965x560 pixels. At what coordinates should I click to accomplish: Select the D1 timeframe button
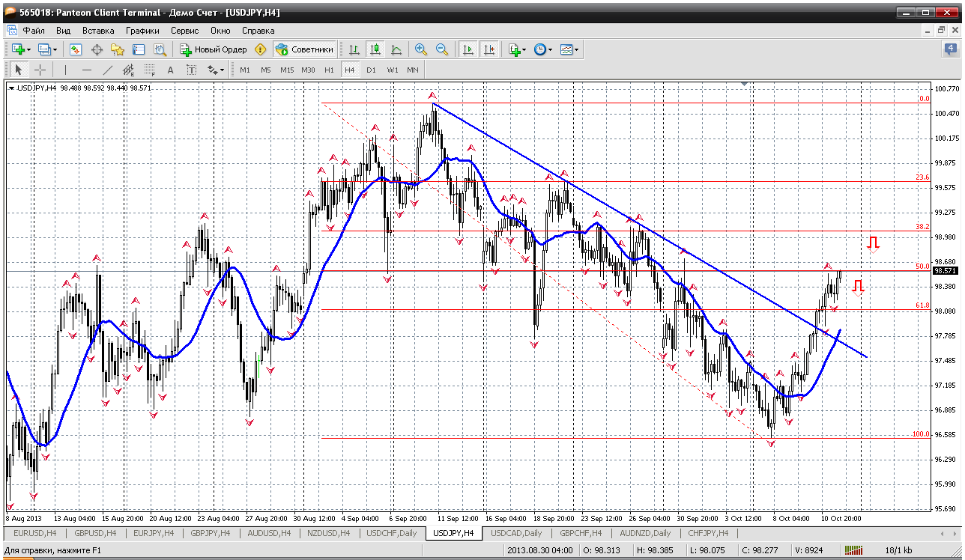(x=371, y=70)
